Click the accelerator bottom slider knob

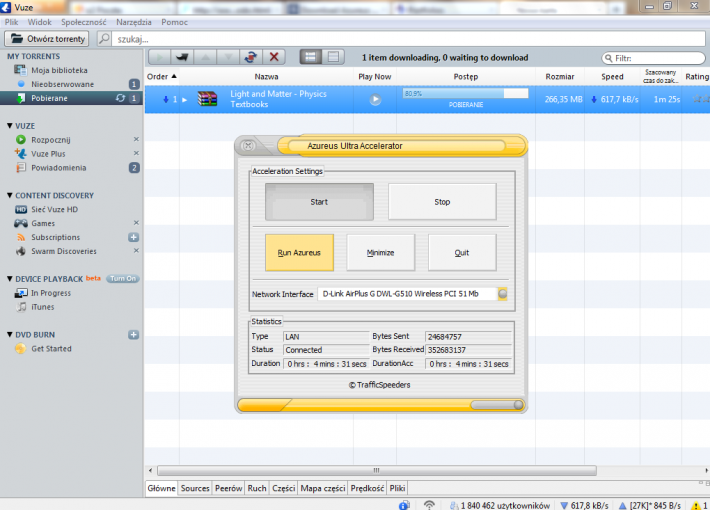click(518, 405)
